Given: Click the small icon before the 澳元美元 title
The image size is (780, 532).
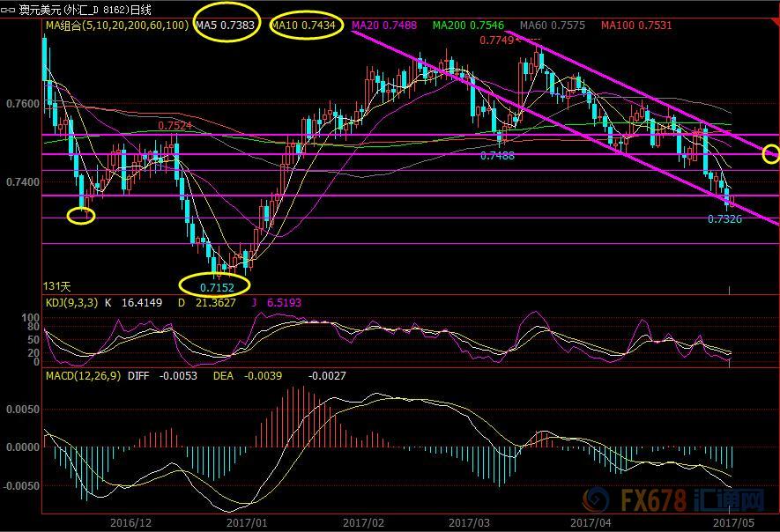Looking at the screenshot, I should [10, 10].
